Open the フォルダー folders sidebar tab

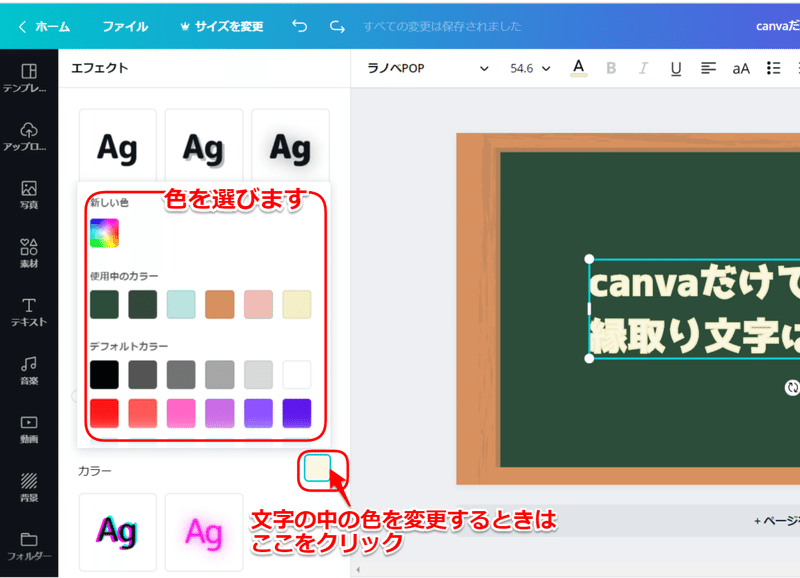point(29,546)
